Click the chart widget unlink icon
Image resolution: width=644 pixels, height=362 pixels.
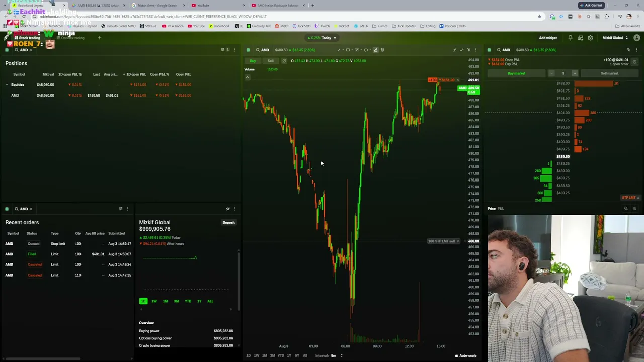pyautogui.click(x=469, y=50)
